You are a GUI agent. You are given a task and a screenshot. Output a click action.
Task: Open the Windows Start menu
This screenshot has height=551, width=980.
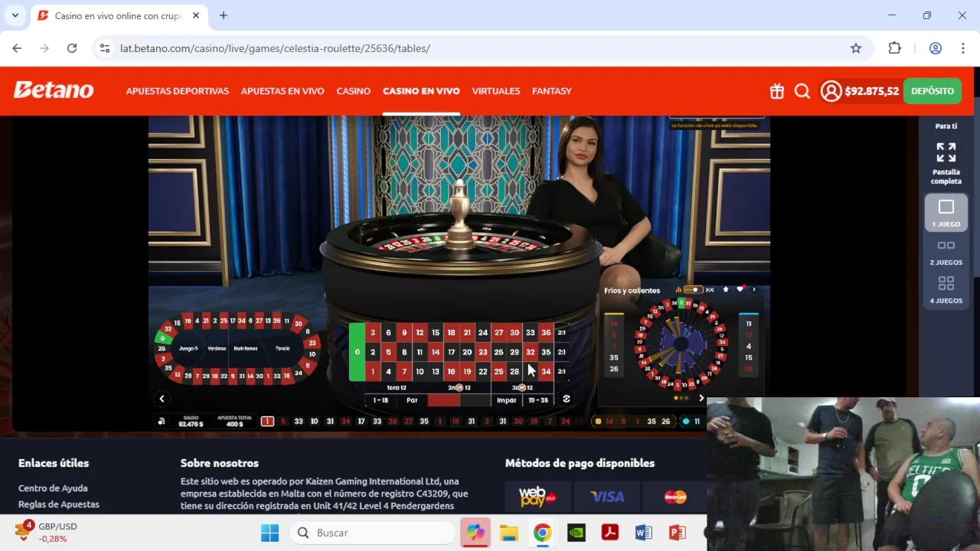point(270,533)
